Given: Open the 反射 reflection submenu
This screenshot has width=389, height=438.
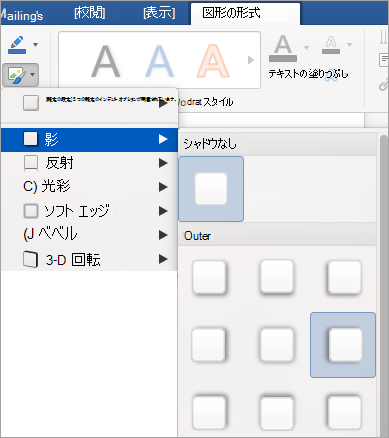Looking at the screenshot, I should 89,163.
